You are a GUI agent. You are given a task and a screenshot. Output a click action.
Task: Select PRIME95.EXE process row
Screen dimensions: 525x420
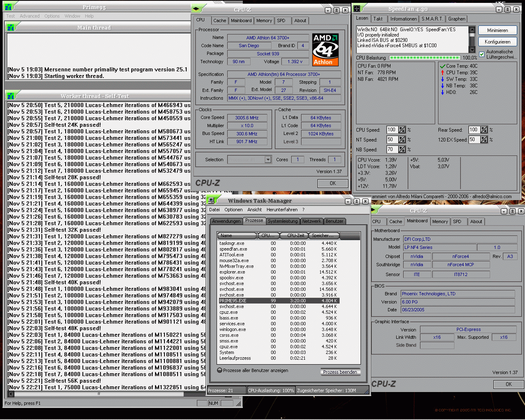point(278,301)
